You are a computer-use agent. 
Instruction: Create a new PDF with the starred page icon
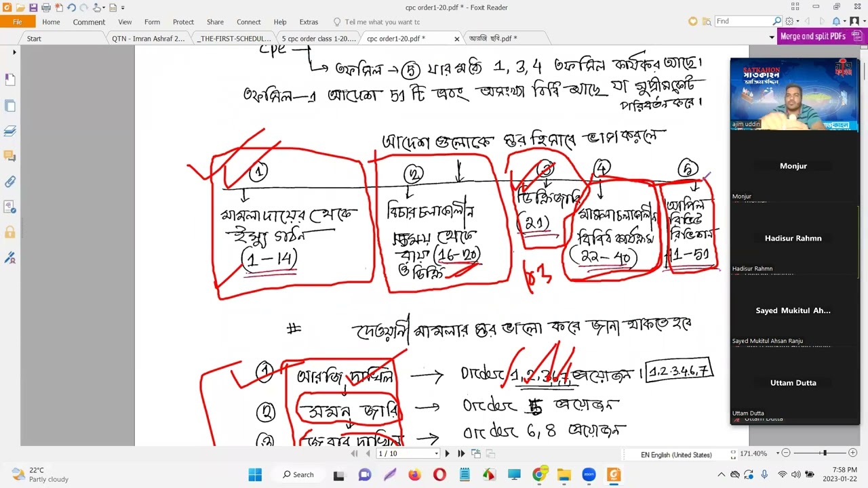point(59,7)
